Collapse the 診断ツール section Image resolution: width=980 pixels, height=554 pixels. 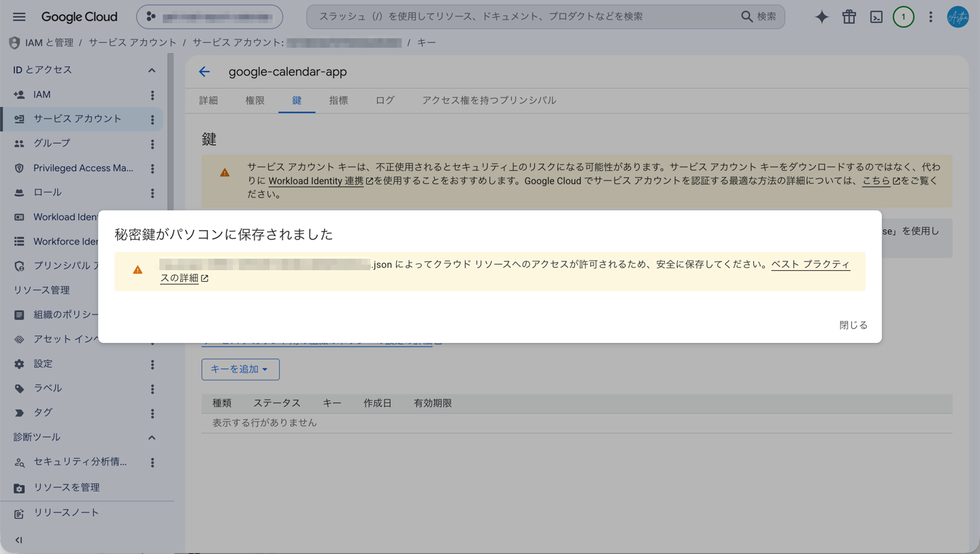click(x=152, y=438)
